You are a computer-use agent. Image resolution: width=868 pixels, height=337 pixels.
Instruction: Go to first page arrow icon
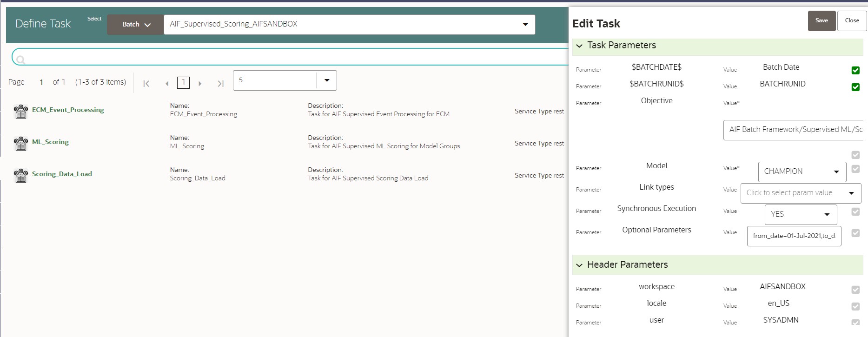click(x=146, y=84)
